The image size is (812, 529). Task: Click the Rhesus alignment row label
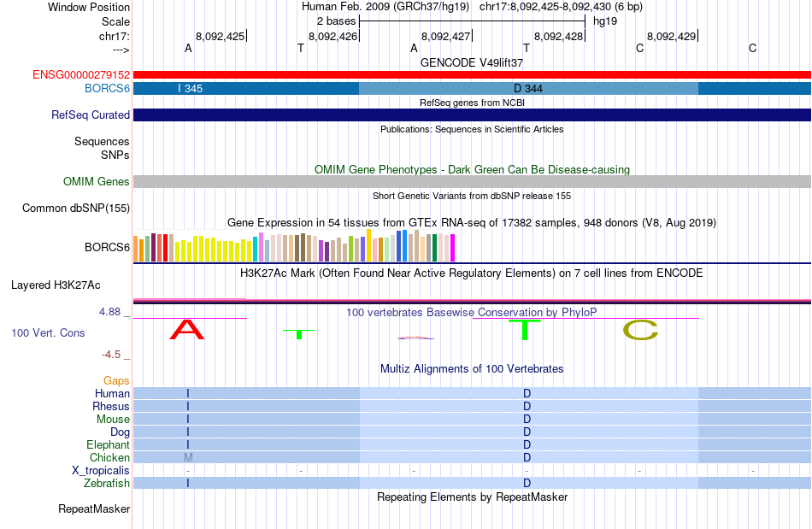pyautogui.click(x=111, y=406)
